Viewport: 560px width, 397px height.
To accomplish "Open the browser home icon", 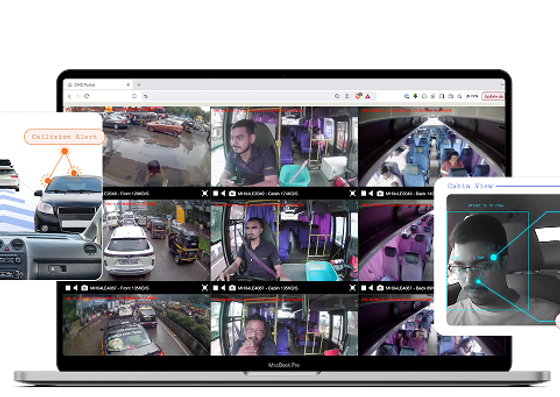I will [134, 96].
